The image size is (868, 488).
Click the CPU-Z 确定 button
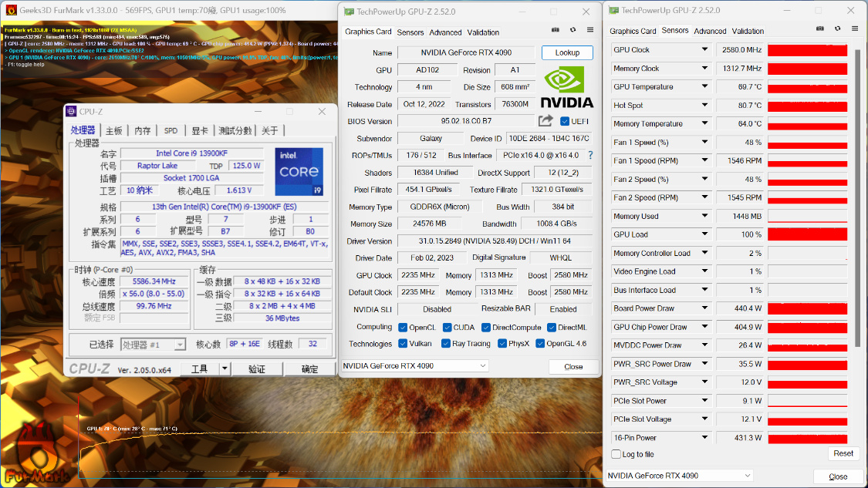pos(309,369)
